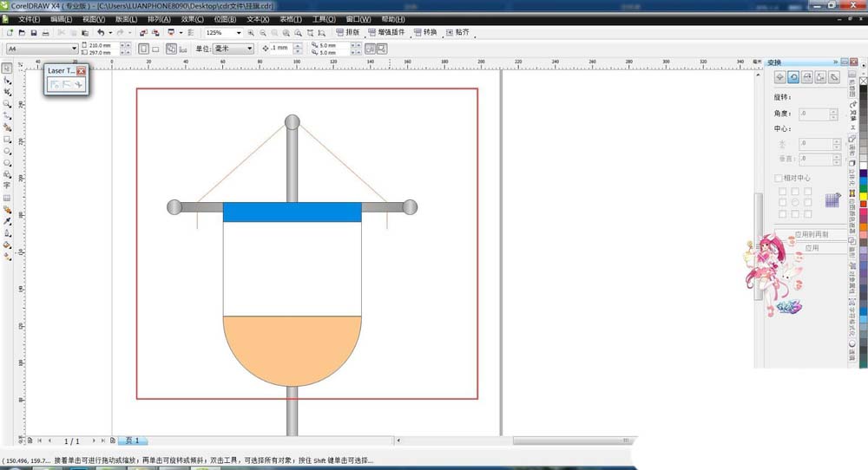Choose the Ellipse tool
The image size is (868, 470).
coord(7,150)
